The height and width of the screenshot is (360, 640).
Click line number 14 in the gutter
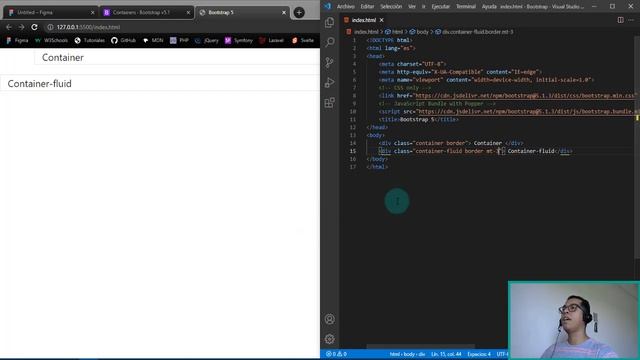tap(353, 143)
